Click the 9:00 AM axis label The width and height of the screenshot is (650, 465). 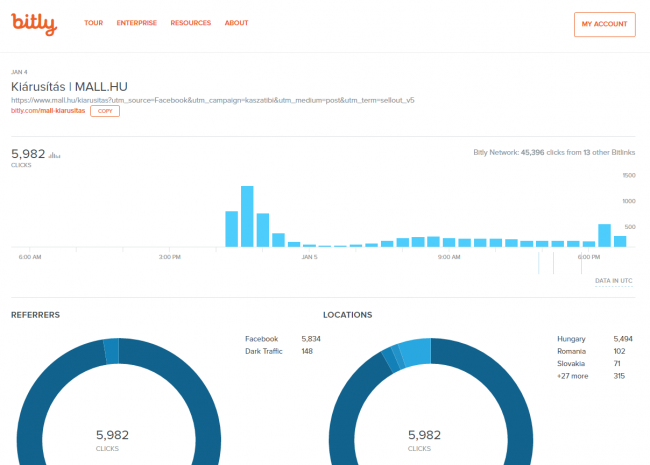[x=449, y=257]
